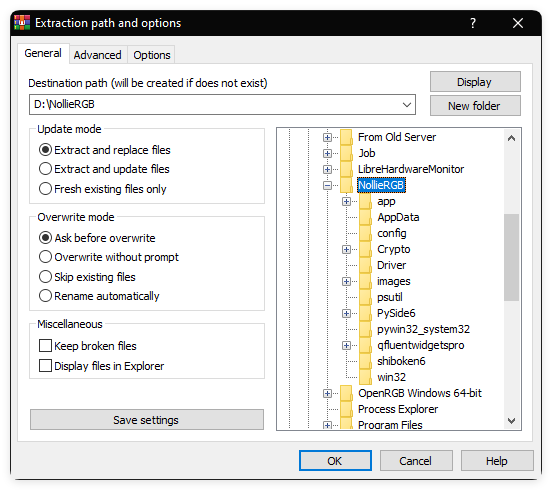Open Help with the Help button
Screen dimensions: 552x490
click(x=497, y=461)
